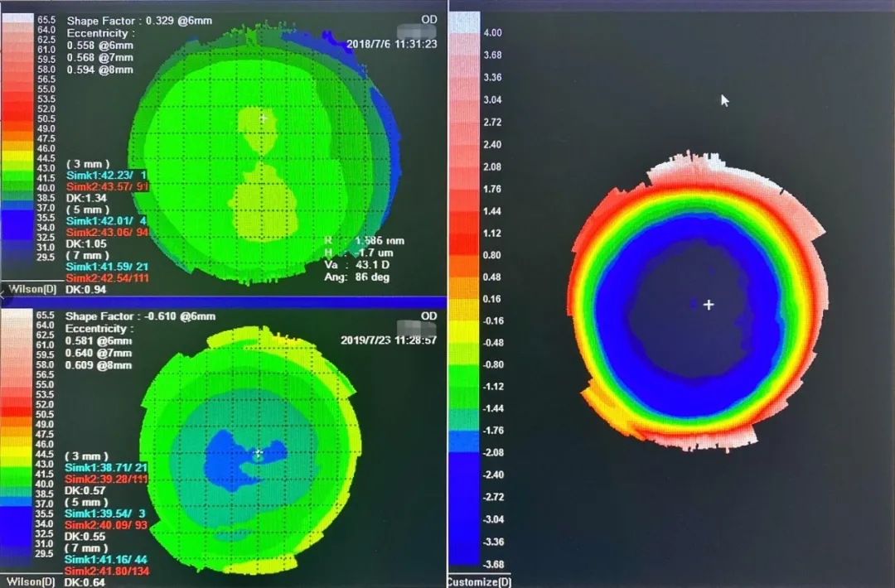Click the 'Simk2:43.57/ 91' reading
The width and height of the screenshot is (895, 588).
pyautogui.click(x=107, y=186)
